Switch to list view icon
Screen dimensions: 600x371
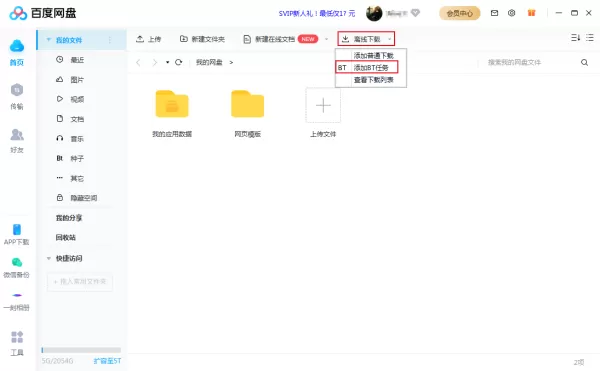click(x=590, y=37)
